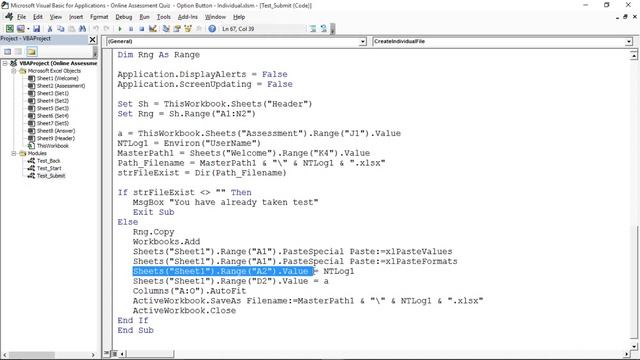Click the Save icon in toolbar

point(36,29)
